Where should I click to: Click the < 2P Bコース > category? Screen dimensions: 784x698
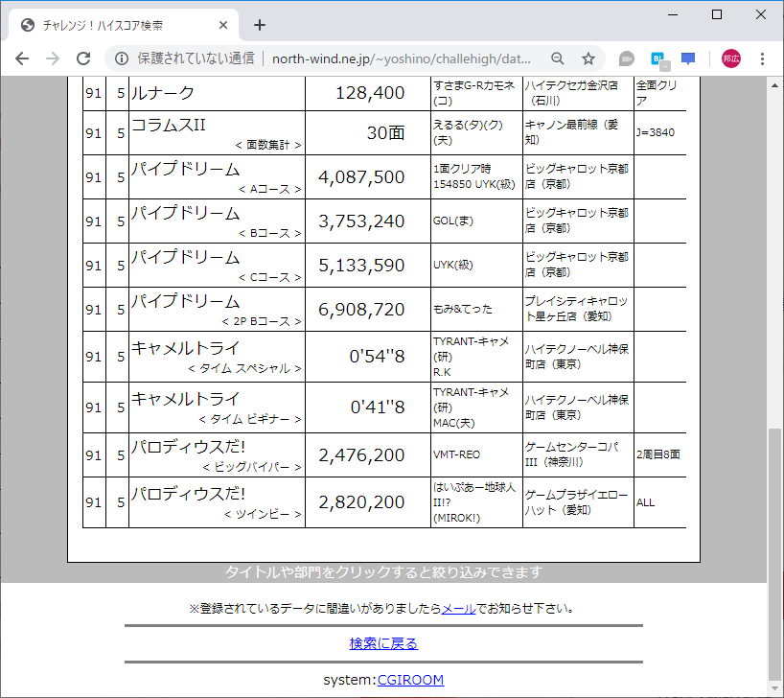[262, 321]
